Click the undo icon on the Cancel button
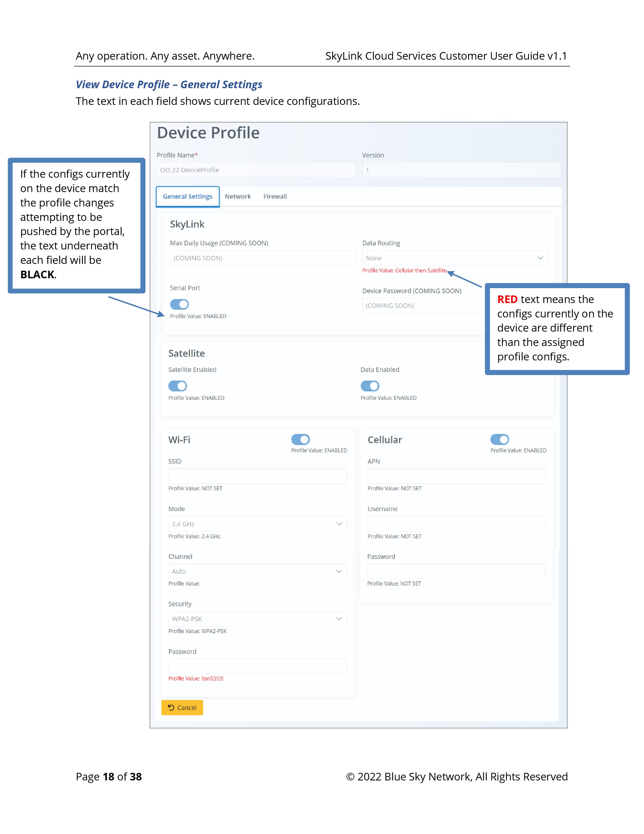The height and width of the screenshot is (834, 644). pyautogui.click(x=171, y=708)
